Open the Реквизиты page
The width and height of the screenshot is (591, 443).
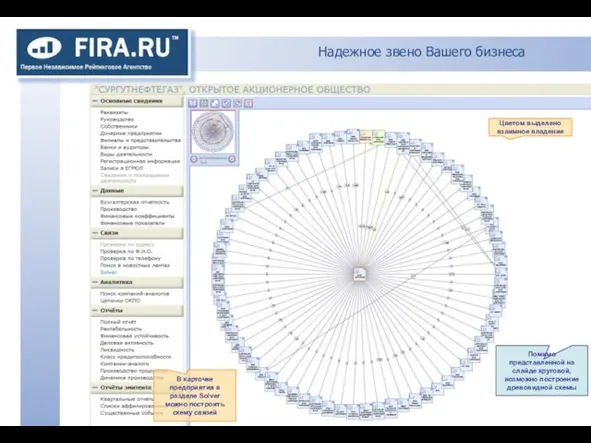pos(114,112)
